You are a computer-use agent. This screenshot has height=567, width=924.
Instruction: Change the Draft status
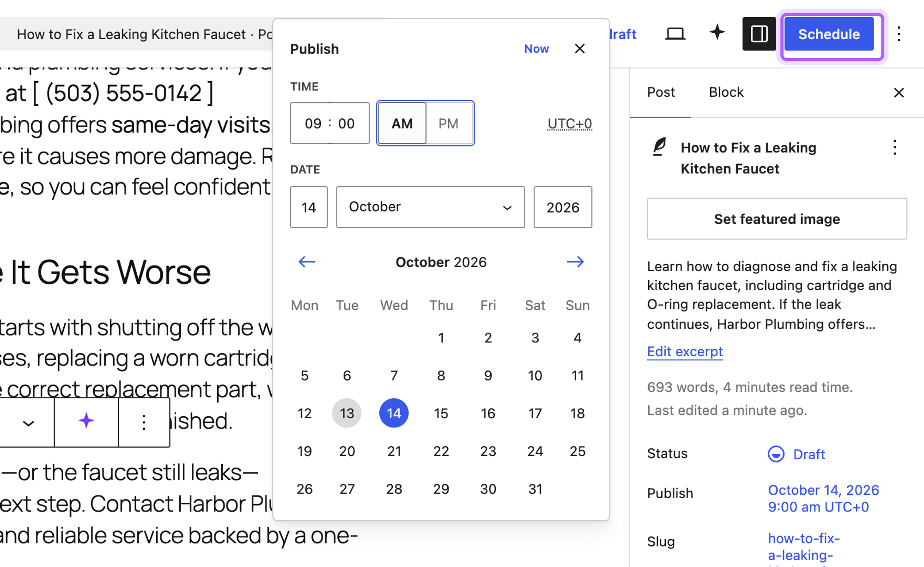point(797,454)
